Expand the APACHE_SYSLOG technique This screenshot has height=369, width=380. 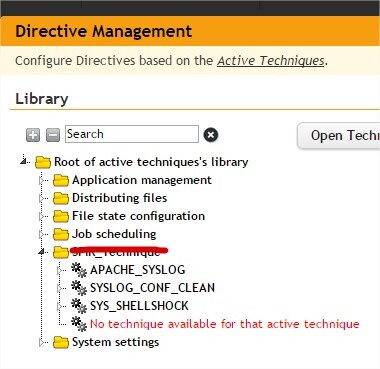60,270
